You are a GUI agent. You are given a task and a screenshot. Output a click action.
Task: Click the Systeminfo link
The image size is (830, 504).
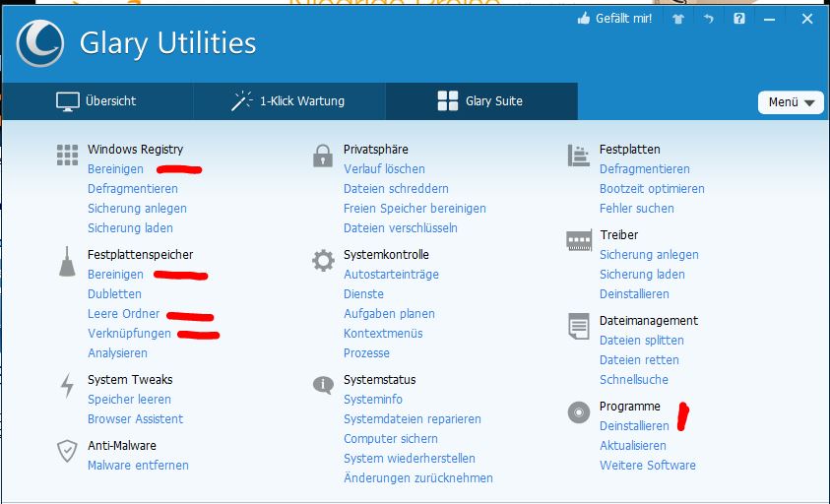click(372, 400)
